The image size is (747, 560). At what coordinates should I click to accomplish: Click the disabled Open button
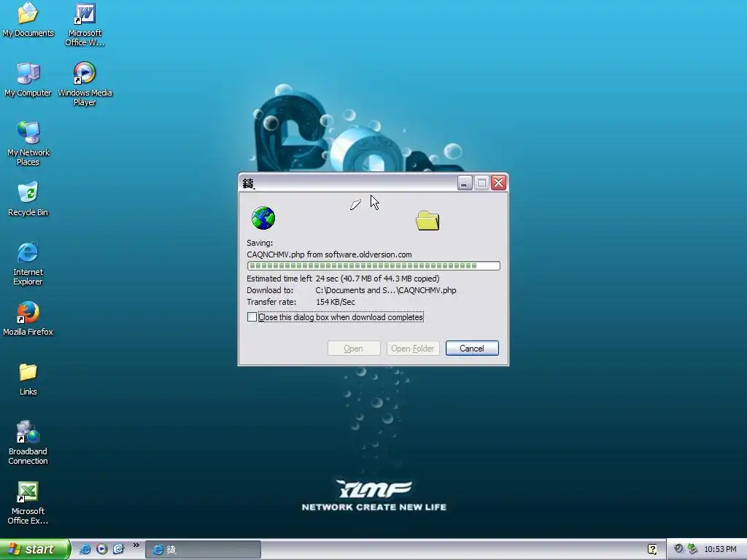[x=354, y=348]
